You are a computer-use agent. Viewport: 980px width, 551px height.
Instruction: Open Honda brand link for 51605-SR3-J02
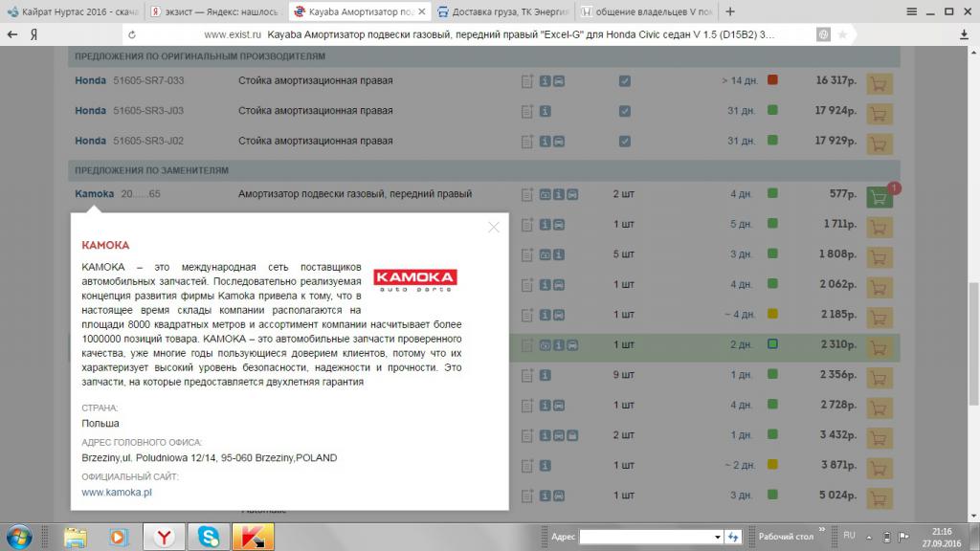[x=90, y=142]
